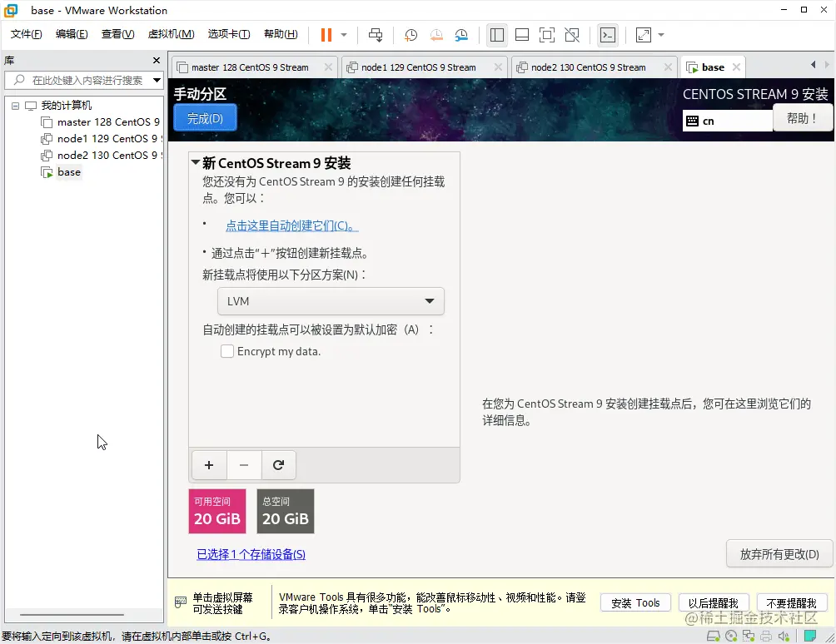Click the pink 可用空间 20 GiB box

217,512
